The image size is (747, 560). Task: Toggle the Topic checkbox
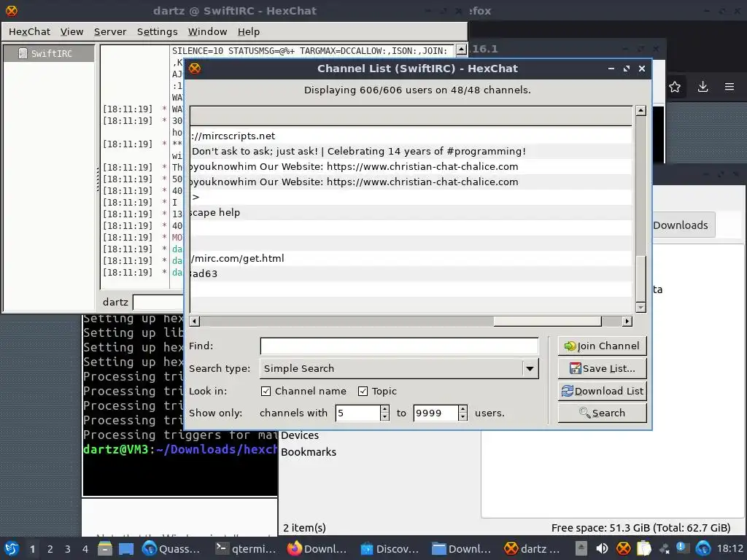[x=363, y=391]
